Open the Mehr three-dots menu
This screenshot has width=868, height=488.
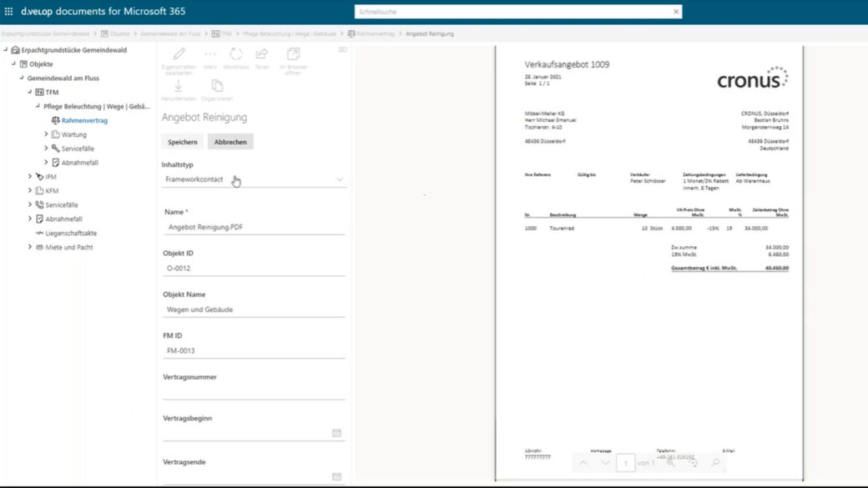pyautogui.click(x=210, y=54)
